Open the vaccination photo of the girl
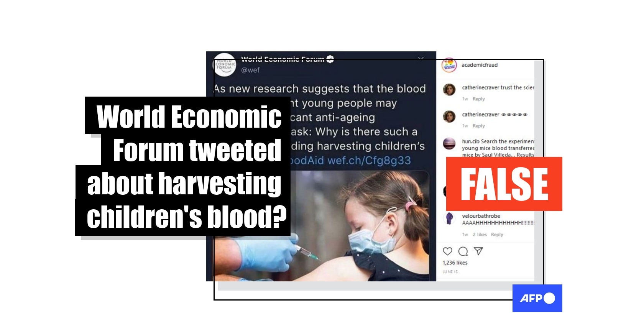 [x=321, y=226]
